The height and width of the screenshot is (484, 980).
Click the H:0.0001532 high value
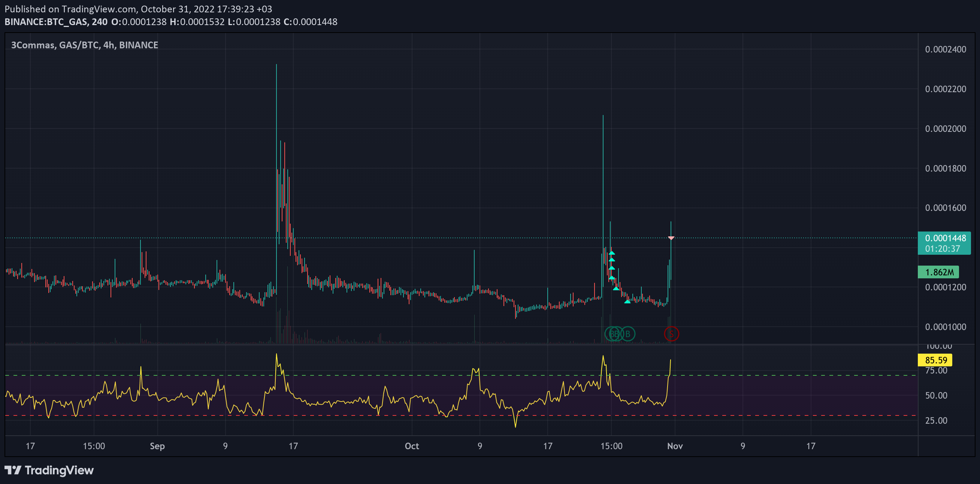(197, 22)
